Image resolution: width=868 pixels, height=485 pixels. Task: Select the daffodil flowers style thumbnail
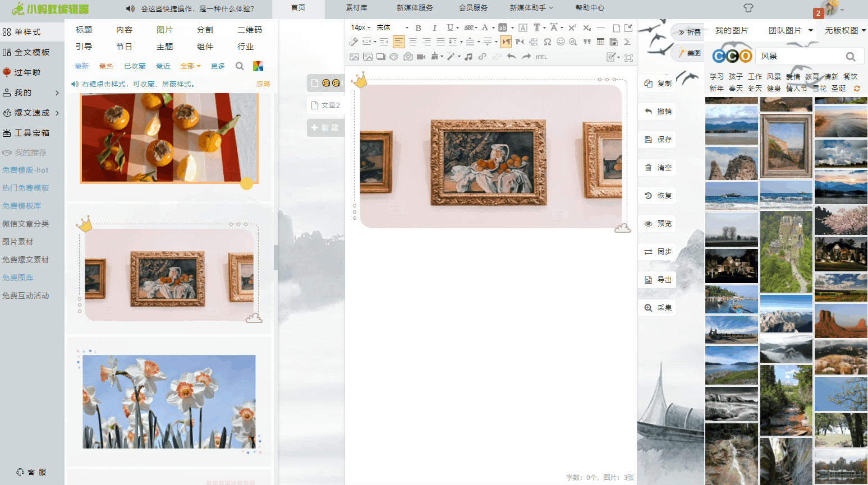click(x=169, y=401)
